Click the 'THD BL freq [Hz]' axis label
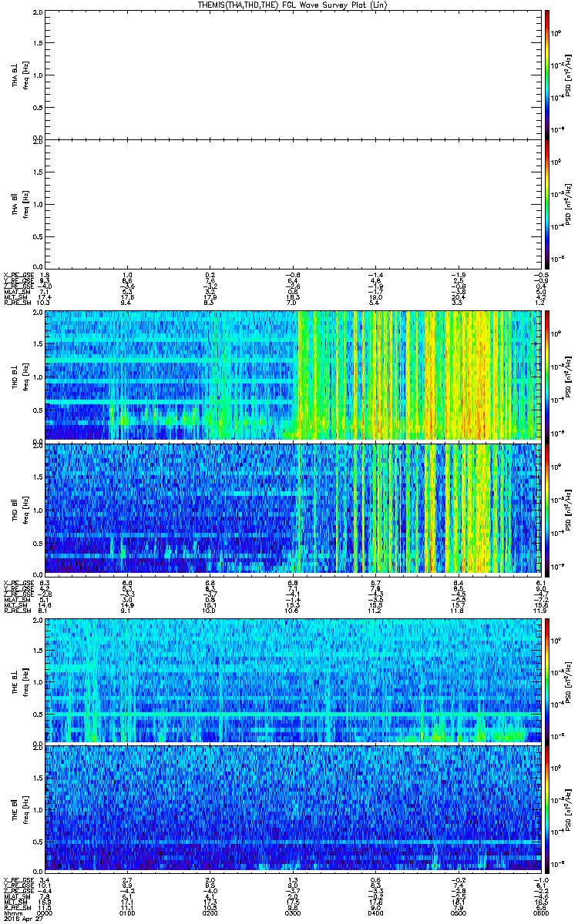The width and height of the screenshot is (578, 924). click(20, 375)
